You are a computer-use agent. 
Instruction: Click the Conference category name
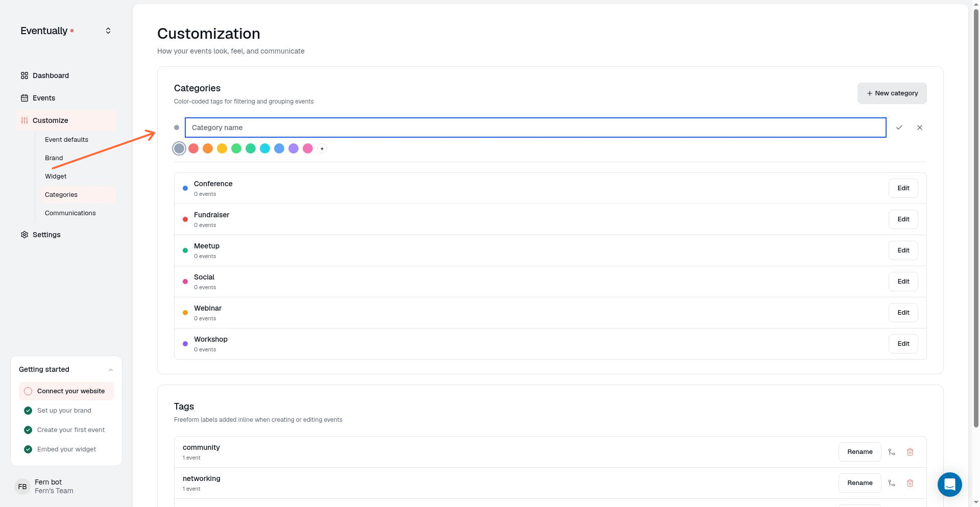tap(213, 184)
